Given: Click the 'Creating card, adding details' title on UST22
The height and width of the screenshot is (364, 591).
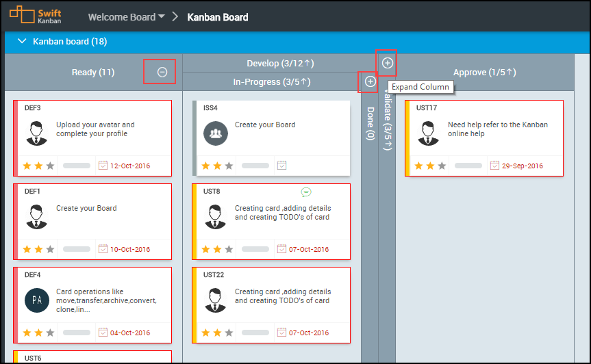Looking at the screenshot, I should coord(283,296).
